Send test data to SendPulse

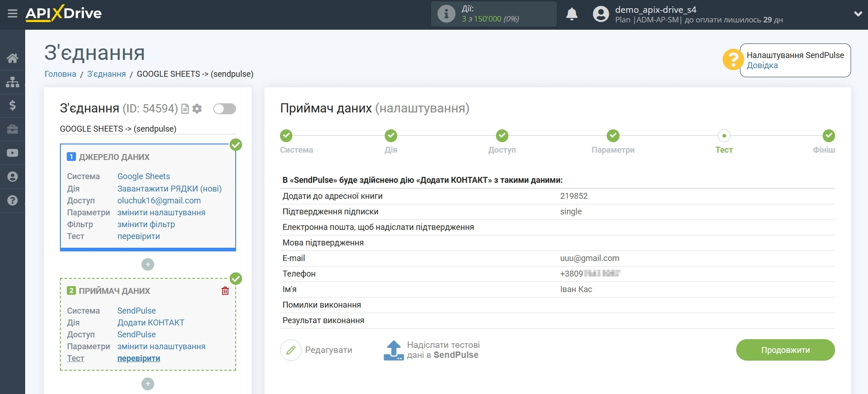coord(443,350)
